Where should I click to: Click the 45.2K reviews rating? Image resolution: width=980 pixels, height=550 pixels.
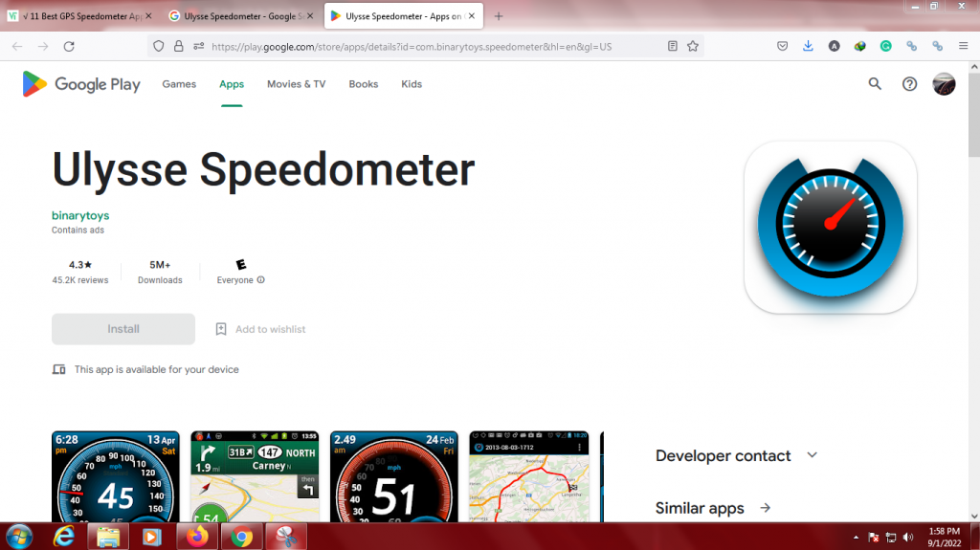[x=80, y=273]
